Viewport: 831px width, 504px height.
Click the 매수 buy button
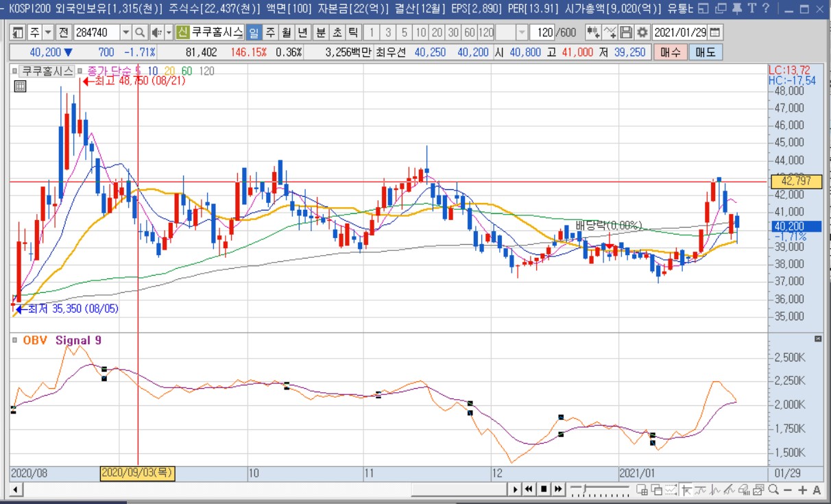pyautogui.click(x=671, y=52)
